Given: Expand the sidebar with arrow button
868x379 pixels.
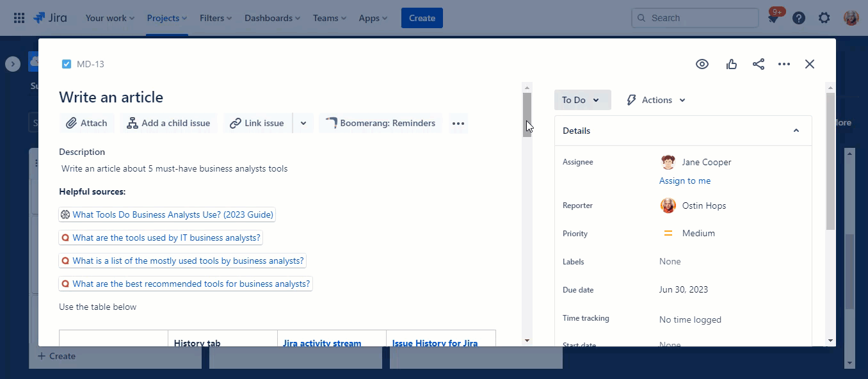Looking at the screenshot, I should pyautogui.click(x=13, y=64).
